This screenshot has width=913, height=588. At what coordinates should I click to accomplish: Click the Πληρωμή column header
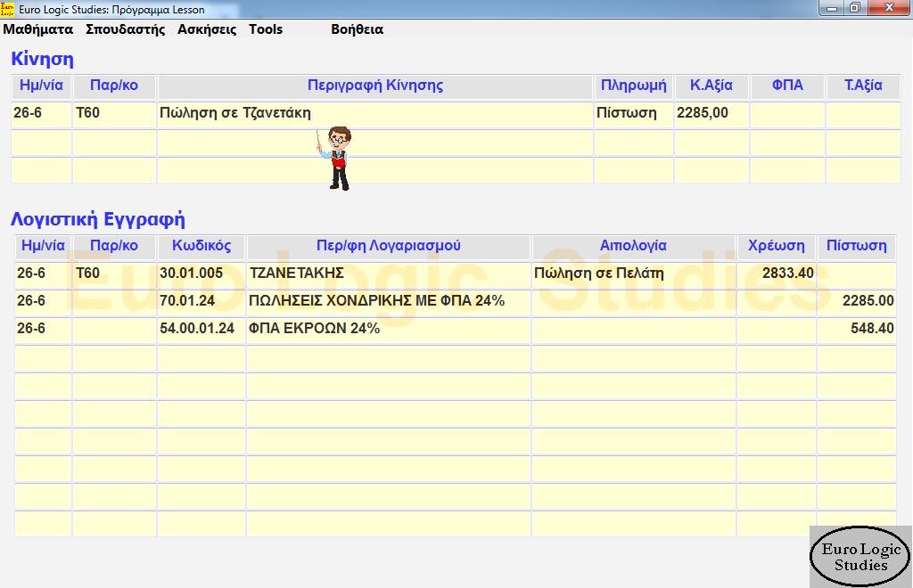(x=633, y=86)
